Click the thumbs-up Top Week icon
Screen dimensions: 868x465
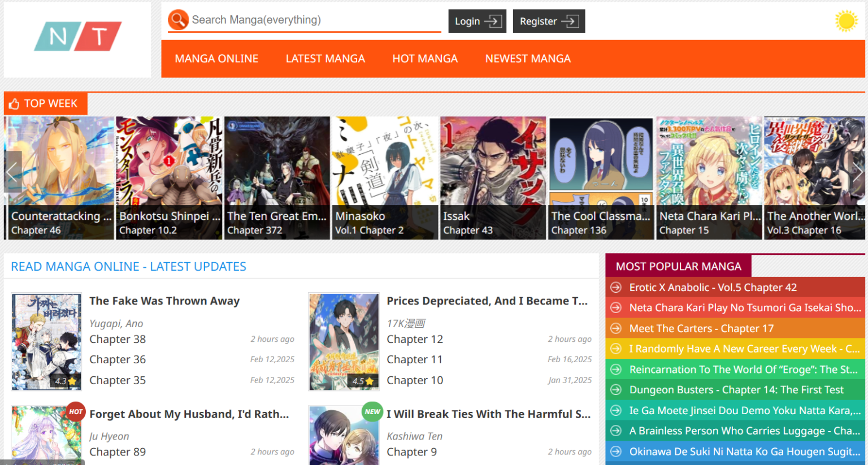(x=14, y=104)
